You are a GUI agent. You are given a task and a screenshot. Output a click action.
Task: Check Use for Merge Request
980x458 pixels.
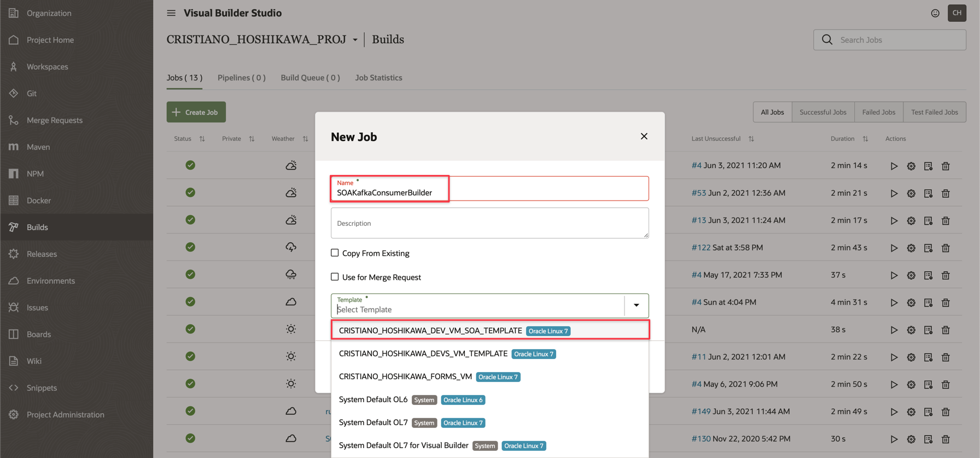tap(335, 277)
